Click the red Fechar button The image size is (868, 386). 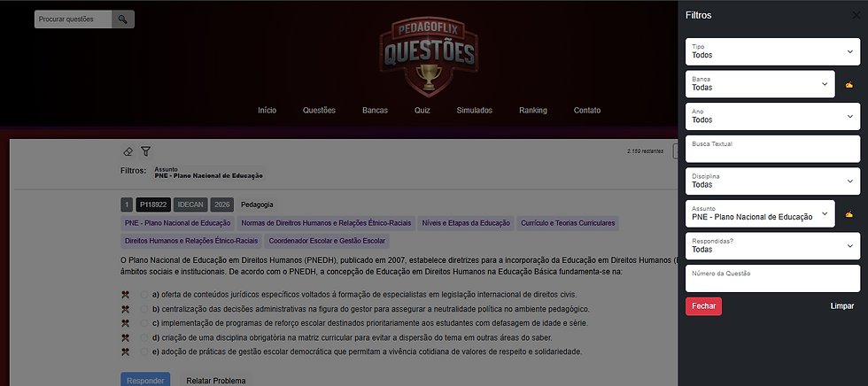pos(703,305)
